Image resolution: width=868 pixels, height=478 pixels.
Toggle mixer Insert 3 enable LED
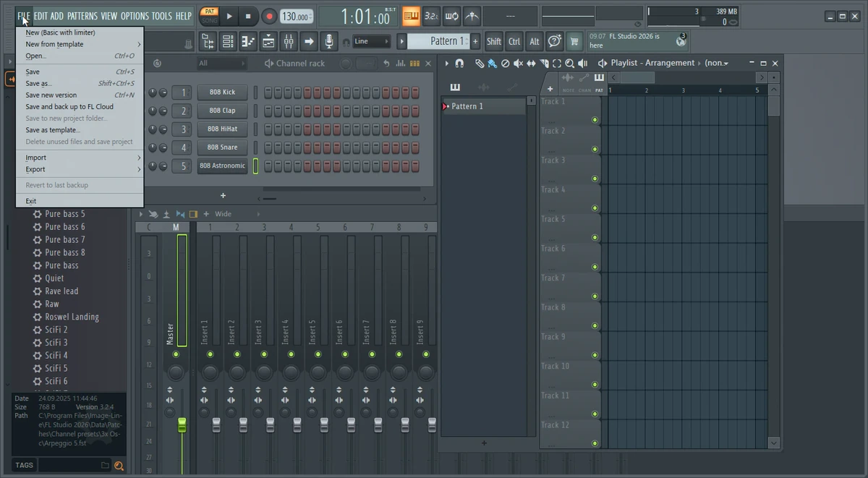[263, 354]
